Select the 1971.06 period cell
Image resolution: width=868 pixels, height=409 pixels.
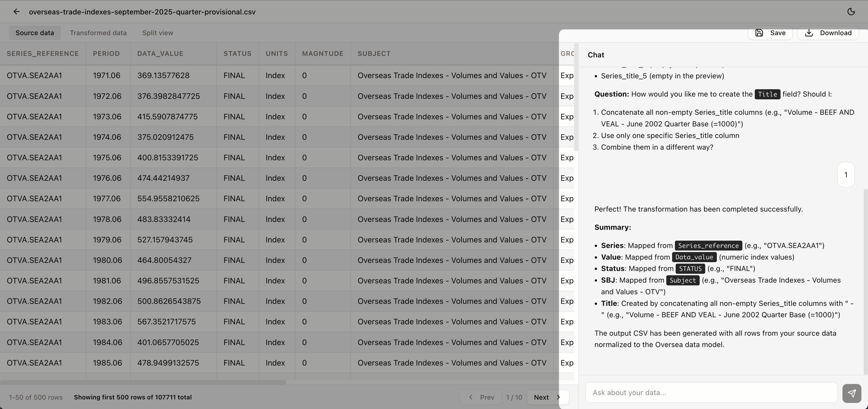(106, 76)
